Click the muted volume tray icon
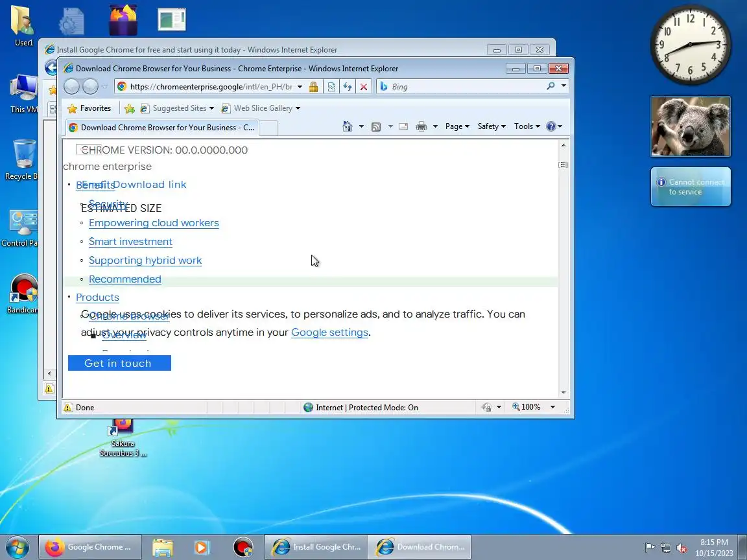 click(682, 548)
